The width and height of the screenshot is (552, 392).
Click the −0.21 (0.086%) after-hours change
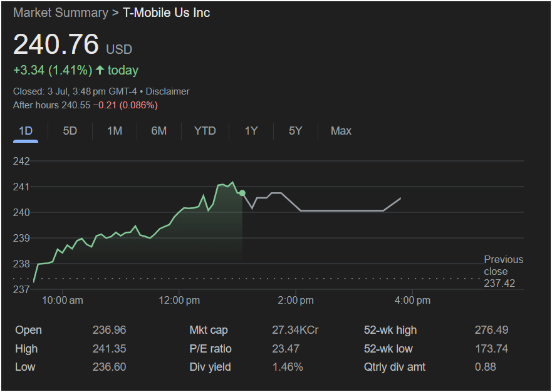[x=125, y=105]
